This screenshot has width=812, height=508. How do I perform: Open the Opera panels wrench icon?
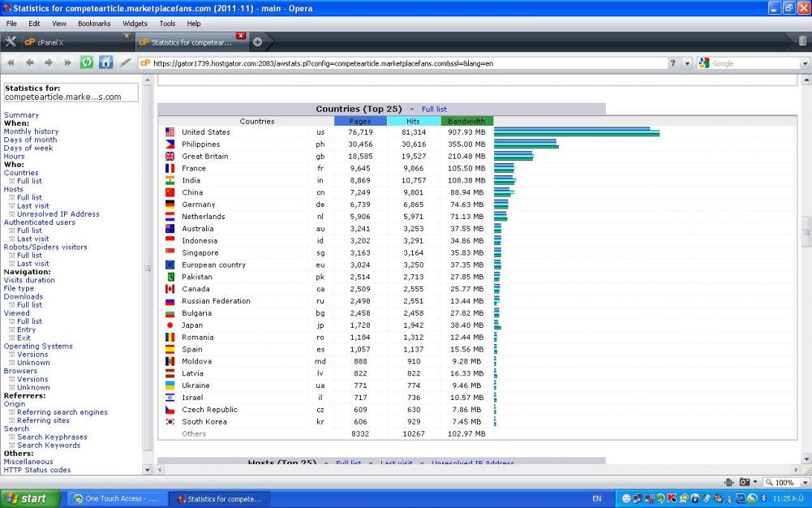pyautogui.click(x=11, y=41)
